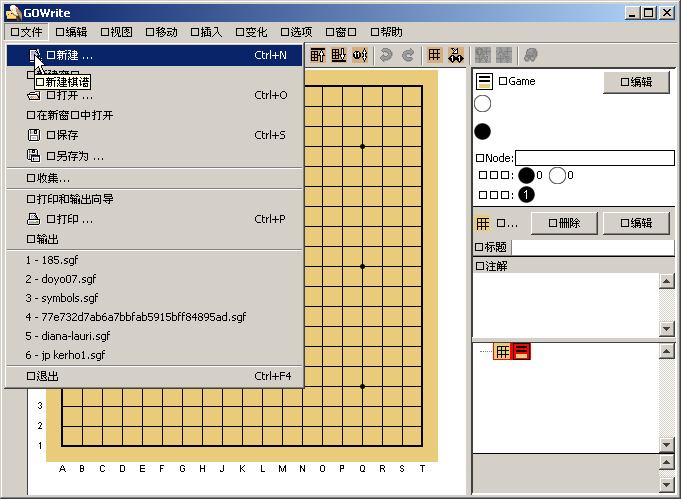Click the 注解 comment text area

coord(565,305)
